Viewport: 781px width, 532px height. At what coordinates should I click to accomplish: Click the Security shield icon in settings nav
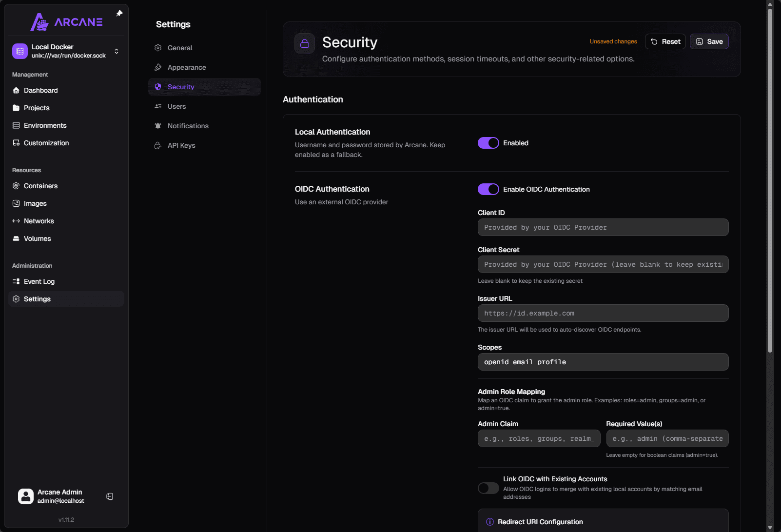[x=157, y=86]
